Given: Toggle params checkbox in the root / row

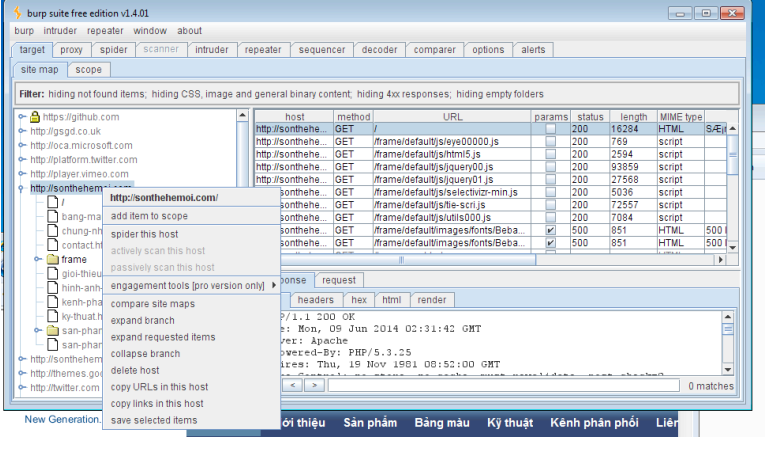Looking at the screenshot, I should (x=551, y=129).
